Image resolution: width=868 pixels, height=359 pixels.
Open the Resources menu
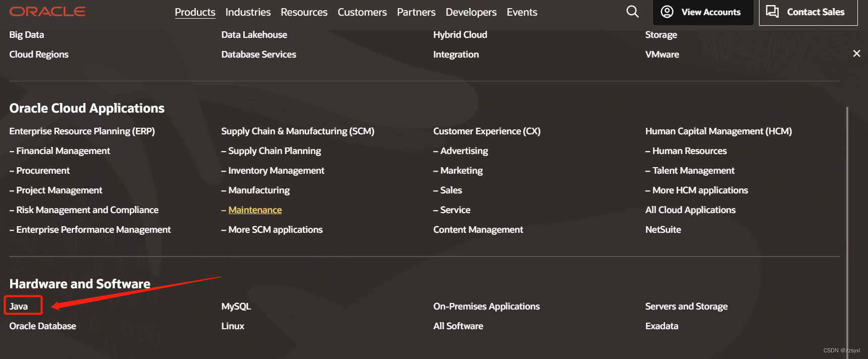click(304, 12)
